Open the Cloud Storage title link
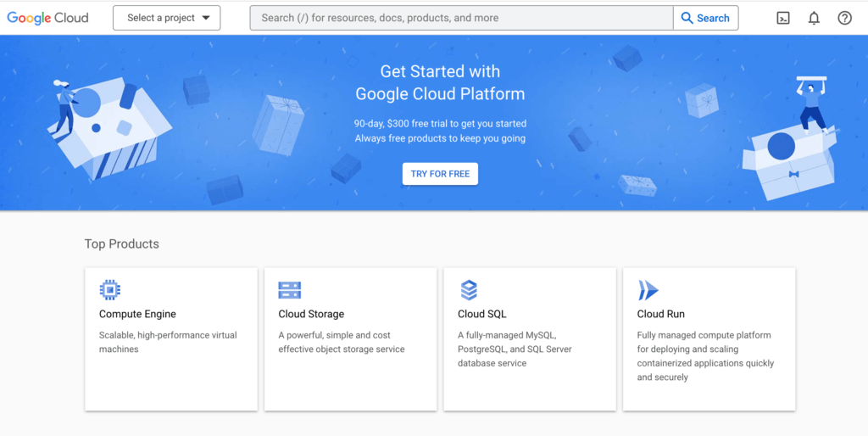The image size is (868, 436). (311, 314)
